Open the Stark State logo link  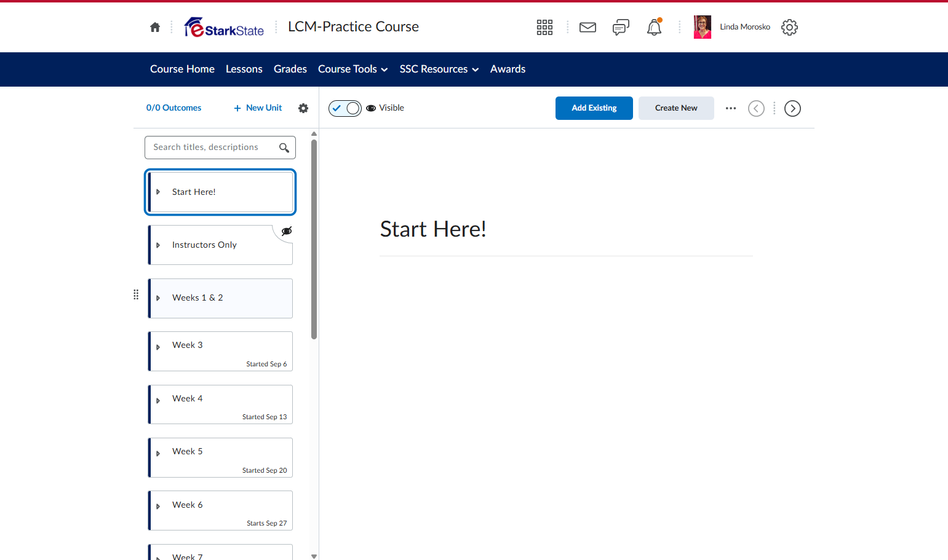click(224, 27)
